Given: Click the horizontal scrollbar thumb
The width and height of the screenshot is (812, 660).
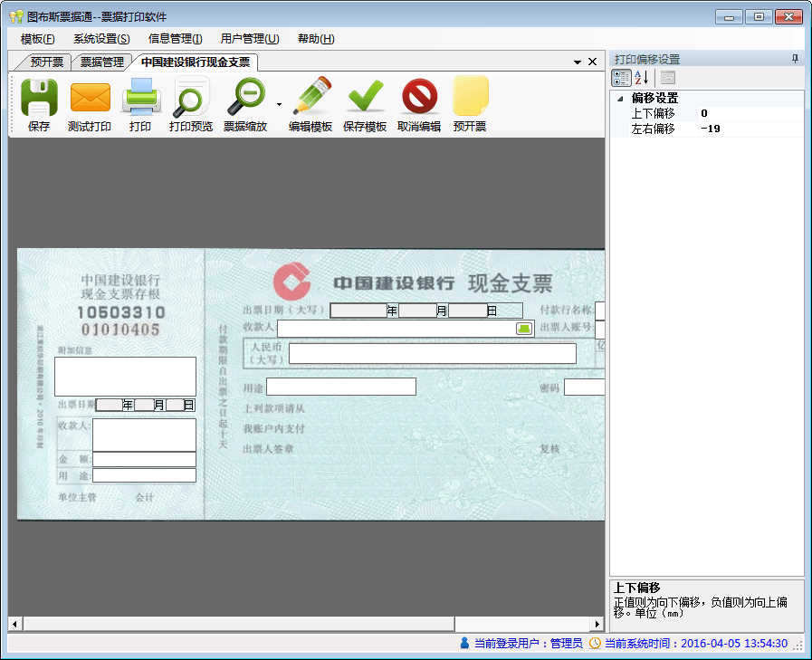Looking at the screenshot, I should [x=238, y=624].
